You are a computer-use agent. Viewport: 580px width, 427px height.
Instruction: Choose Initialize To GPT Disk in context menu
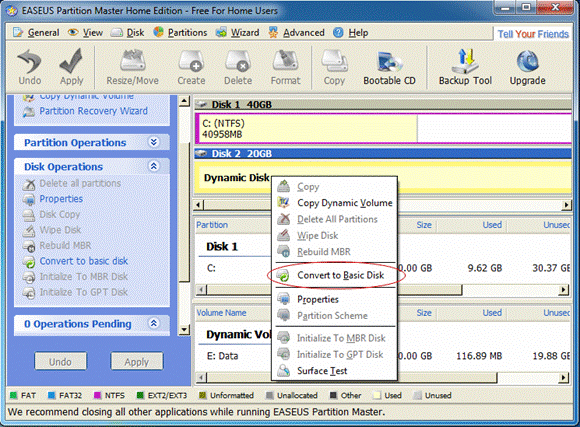coord(335,354)
